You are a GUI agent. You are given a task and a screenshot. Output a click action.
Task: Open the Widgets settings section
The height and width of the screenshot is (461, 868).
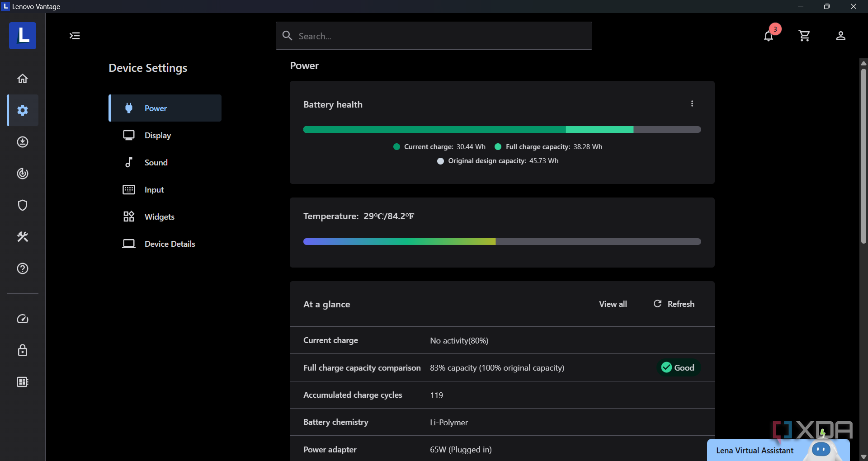pos(165,216)
